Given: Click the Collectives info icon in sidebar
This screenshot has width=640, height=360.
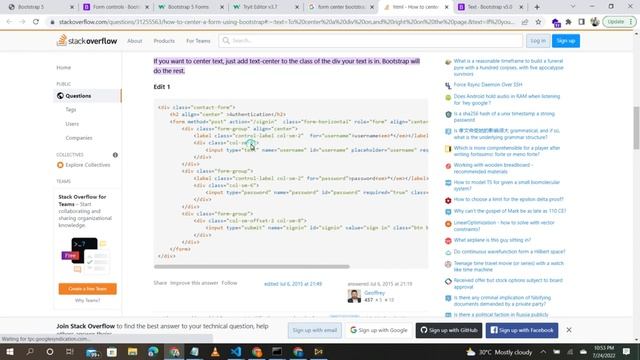Looking at the screenshot, I should [115, 155].
